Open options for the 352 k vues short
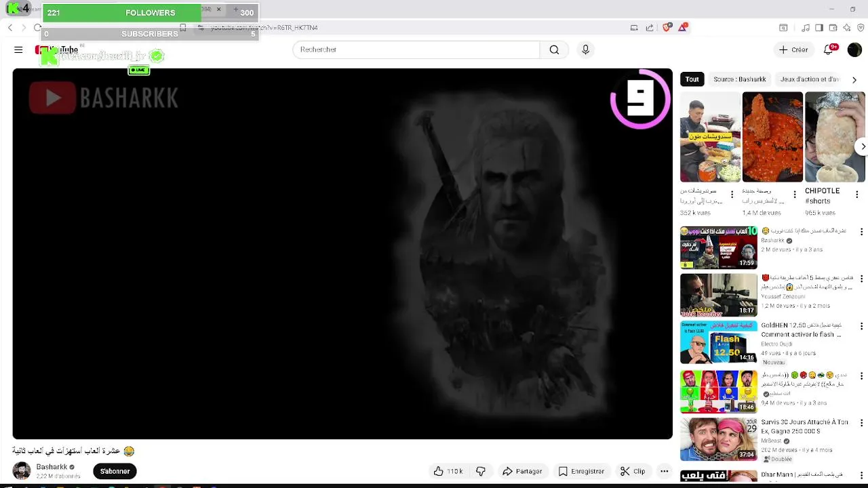 [732, 195]
